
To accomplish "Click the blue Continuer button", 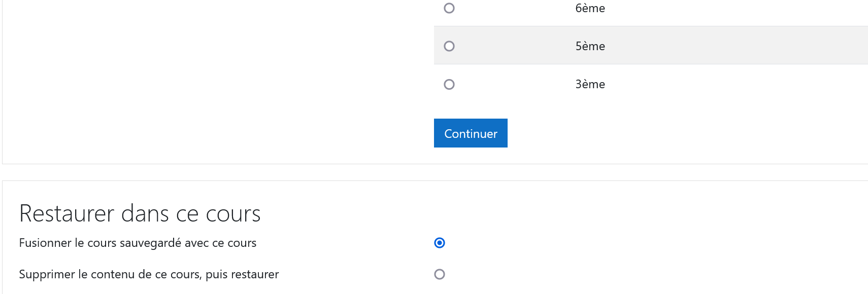I will (471, 133).
